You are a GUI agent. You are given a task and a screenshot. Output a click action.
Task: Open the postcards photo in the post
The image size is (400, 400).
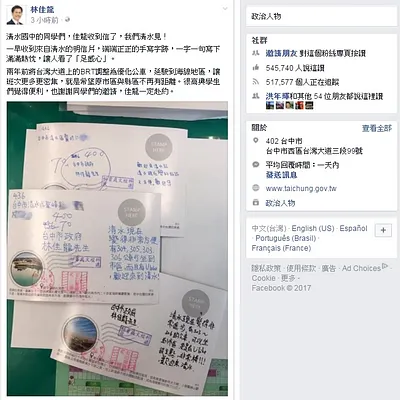click(117, 249)
